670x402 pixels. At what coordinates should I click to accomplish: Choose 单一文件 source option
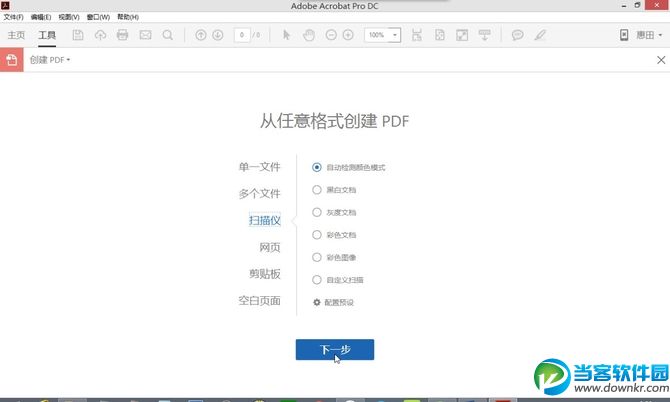coord(259,167)
